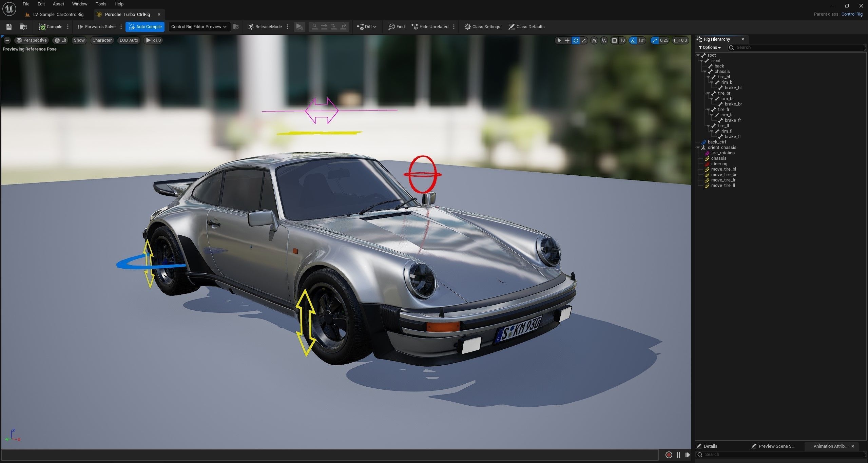Open the Edit menu

[x=41, y=4]
